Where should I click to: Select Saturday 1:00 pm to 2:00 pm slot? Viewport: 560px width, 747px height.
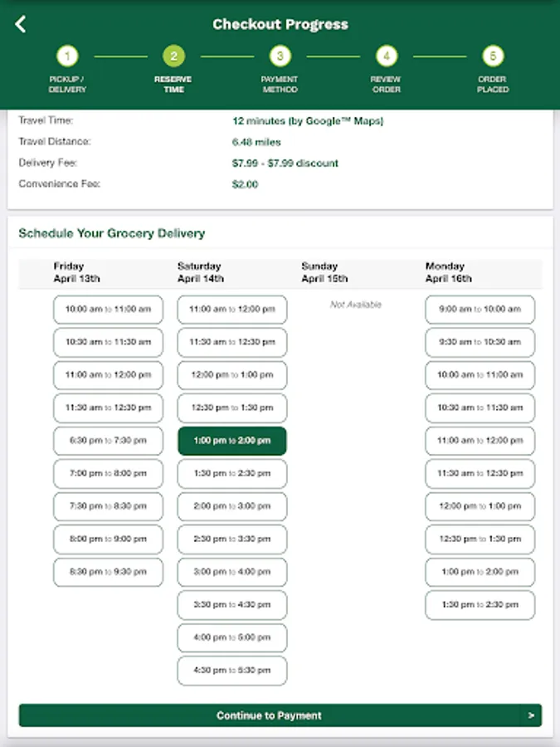(232, 441)
